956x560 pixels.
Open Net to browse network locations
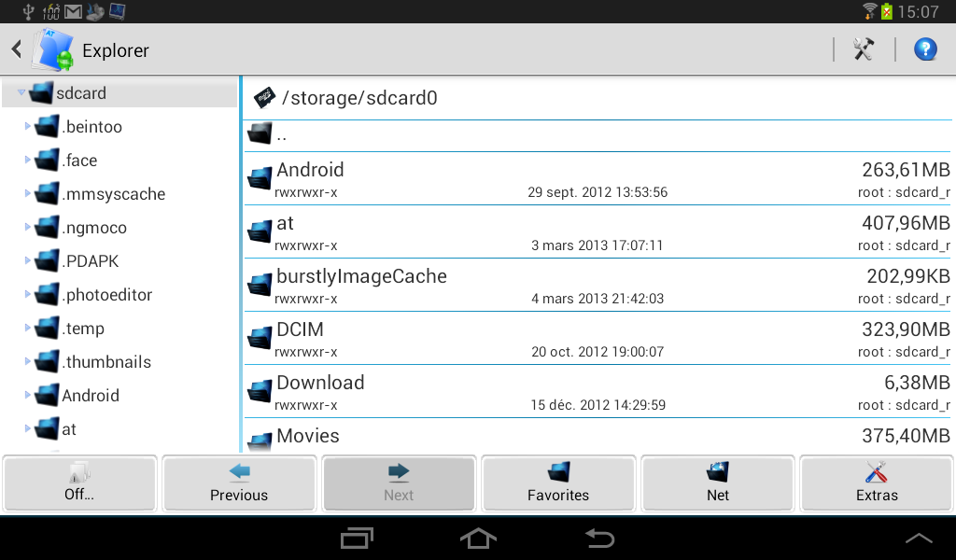(717, 483)
